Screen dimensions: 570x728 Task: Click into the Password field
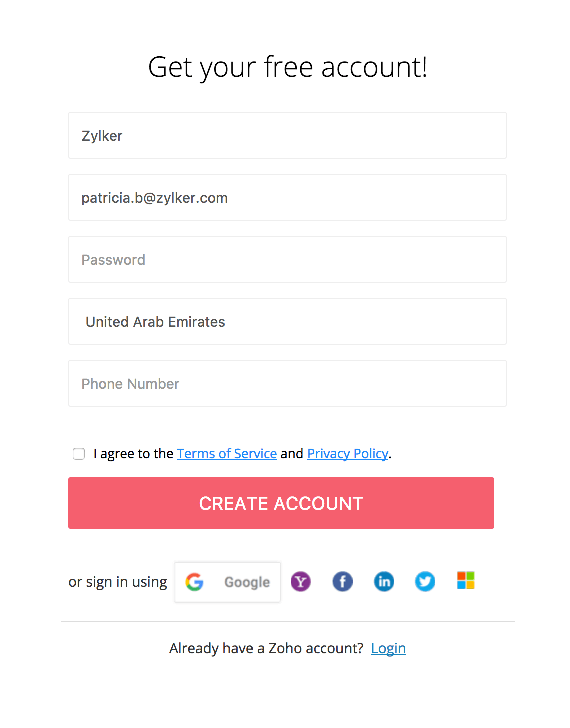click(287, 260)
